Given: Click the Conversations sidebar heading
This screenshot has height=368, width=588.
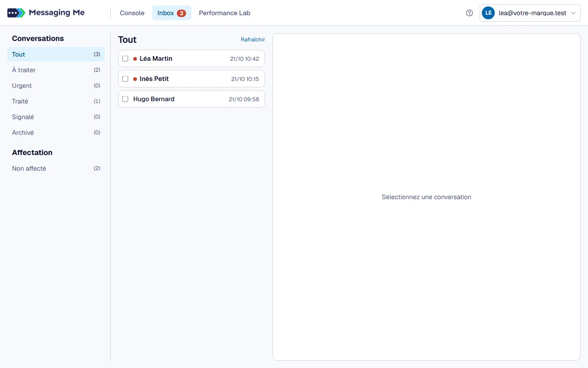Looking at the screenshot, I should (38, 39).
